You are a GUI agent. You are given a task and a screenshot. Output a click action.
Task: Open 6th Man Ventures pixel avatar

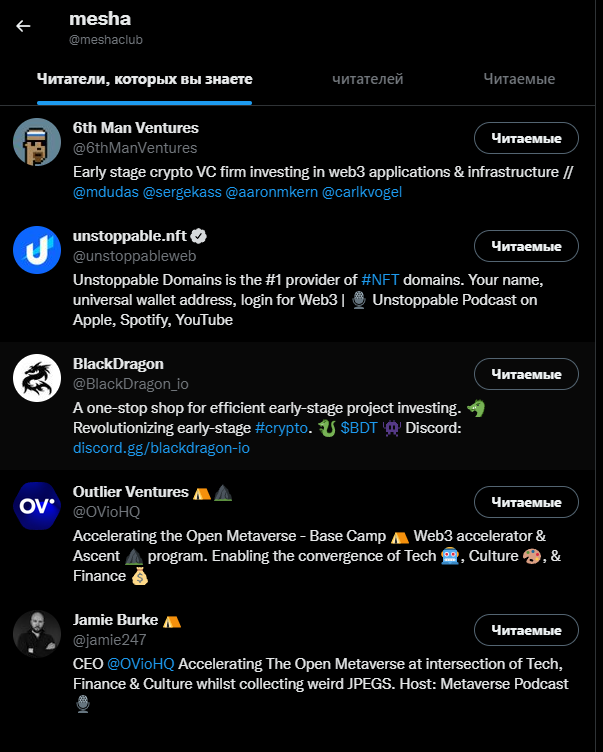(37, 142)
